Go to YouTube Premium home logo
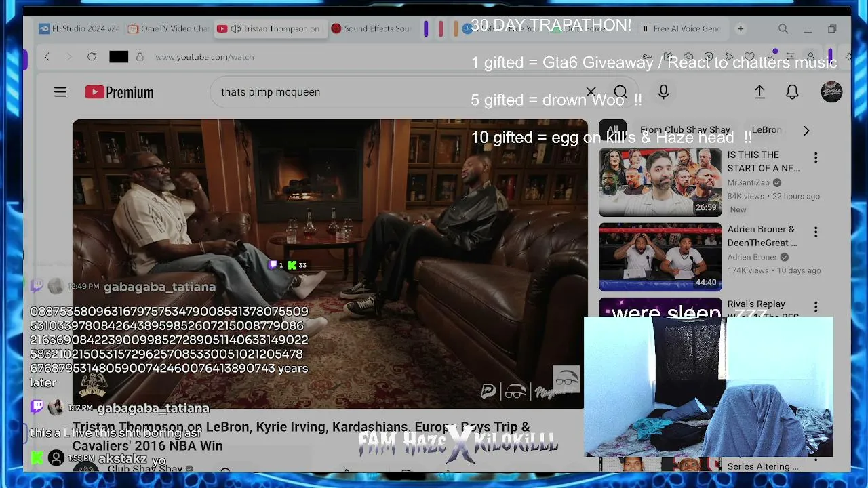The height and width of the screenshot is (488, 868). (119, 92)
